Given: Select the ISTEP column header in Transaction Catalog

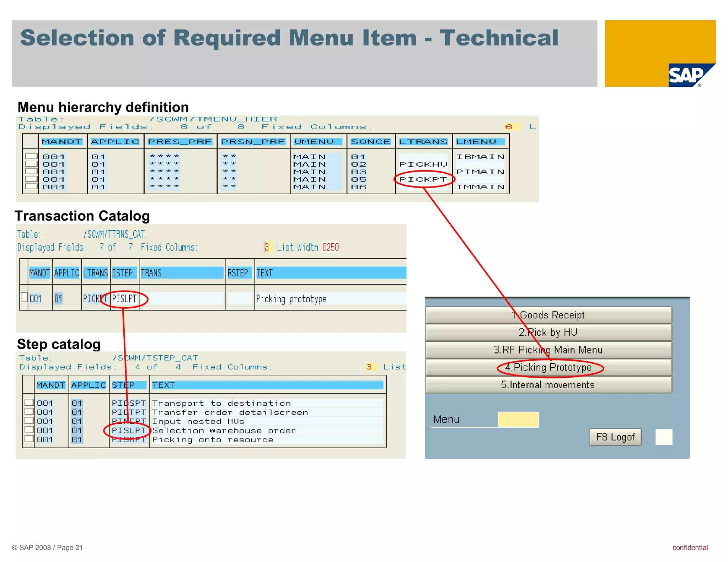Looking at the screenshot, I should [x=124, y=273].
